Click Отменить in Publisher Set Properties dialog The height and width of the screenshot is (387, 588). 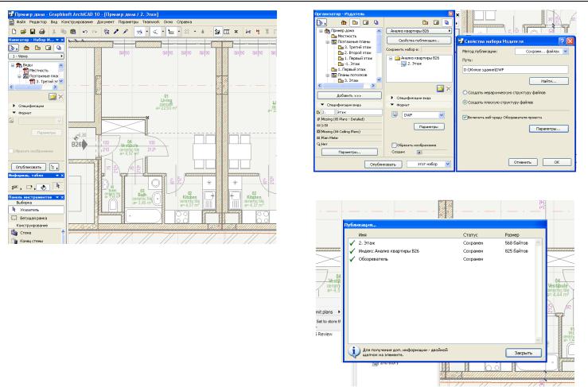click(523, 162)
